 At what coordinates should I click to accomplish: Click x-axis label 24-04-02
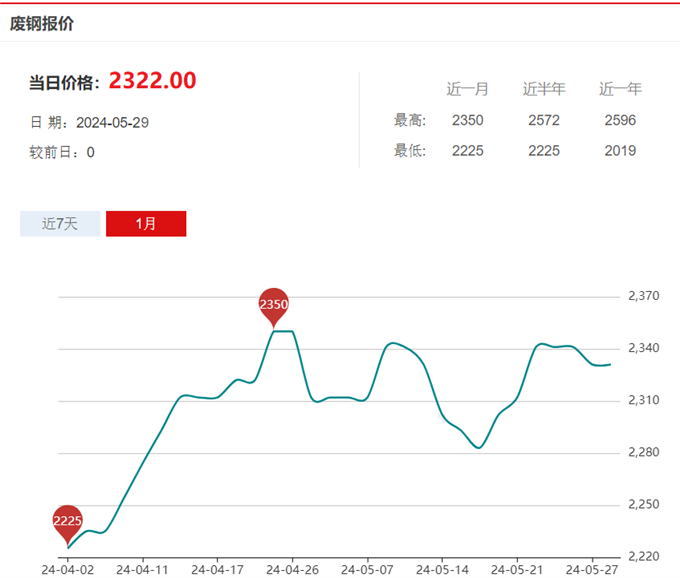68,570
